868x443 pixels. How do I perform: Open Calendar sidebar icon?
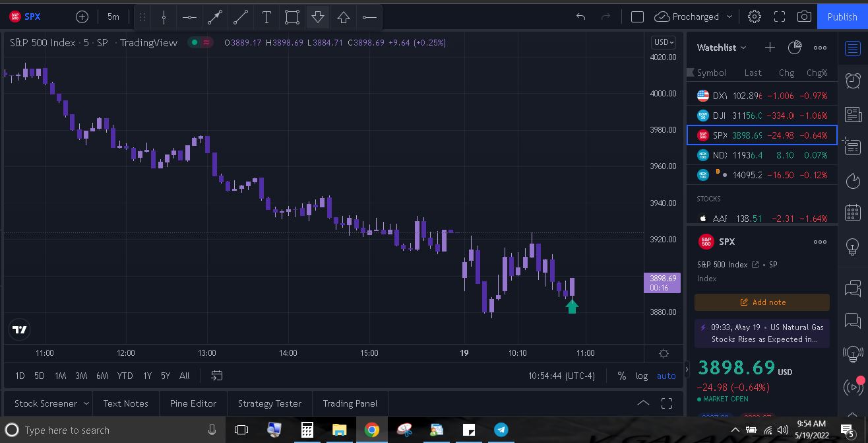click(853, 213)
